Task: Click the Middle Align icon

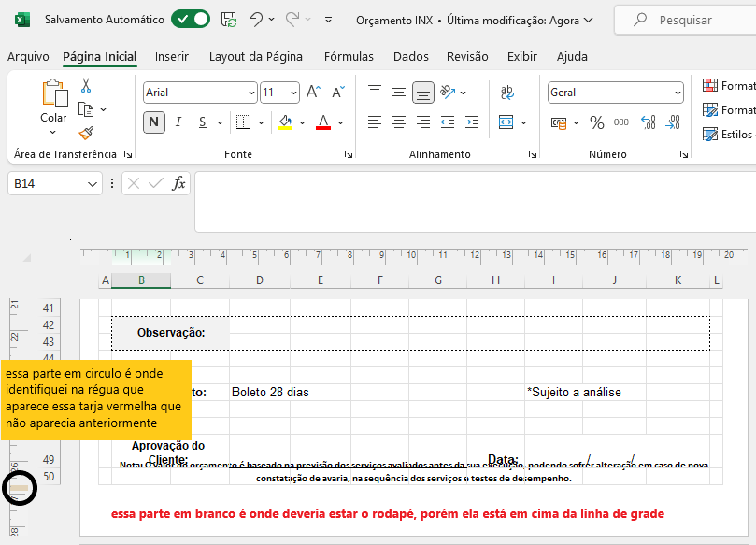Action: point(399,93)
